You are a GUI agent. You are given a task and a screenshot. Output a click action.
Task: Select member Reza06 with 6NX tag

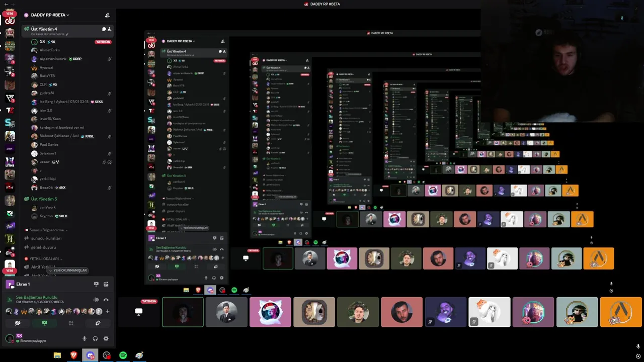(70, 188)
